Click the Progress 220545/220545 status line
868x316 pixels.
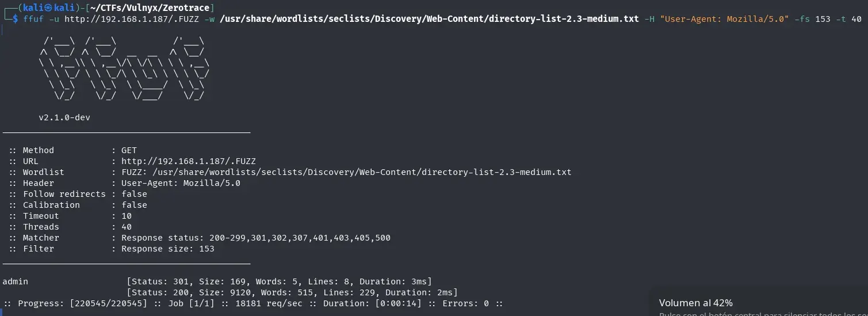[254, 303]
